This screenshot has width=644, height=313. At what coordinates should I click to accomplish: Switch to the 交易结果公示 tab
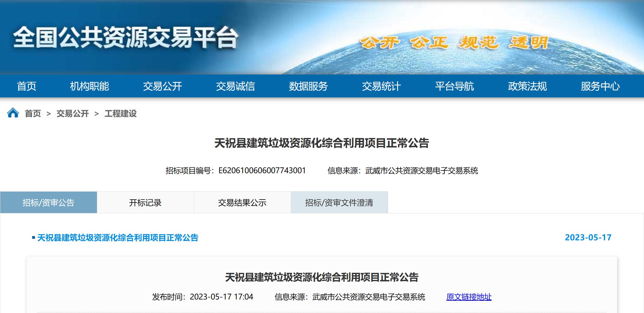point(242,202)
